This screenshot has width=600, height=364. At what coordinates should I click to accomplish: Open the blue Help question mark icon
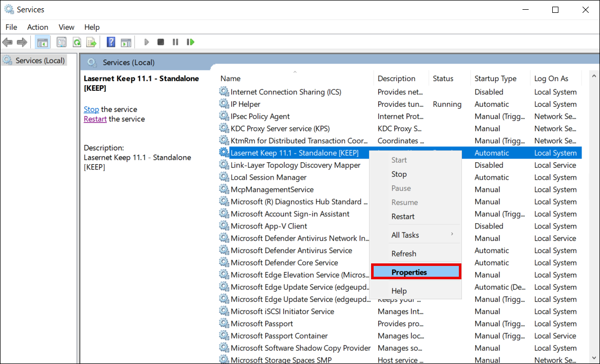(x=111, y=42)
